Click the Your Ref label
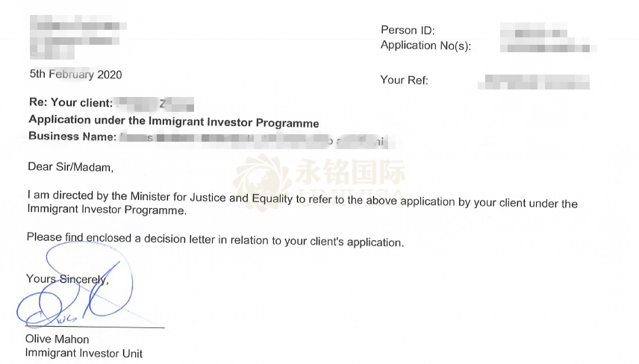This screenshot has width=639, height=364. coord(404,80)
